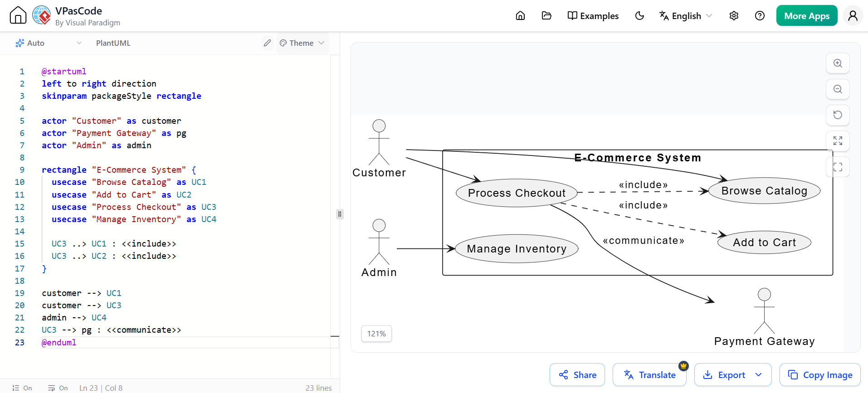
Task: Toggle line numbers On in status bar
Action: pyautogui.click(x=22, y=388)
